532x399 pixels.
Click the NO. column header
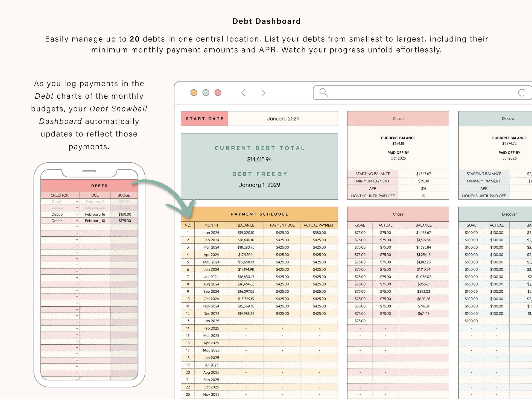188,225
